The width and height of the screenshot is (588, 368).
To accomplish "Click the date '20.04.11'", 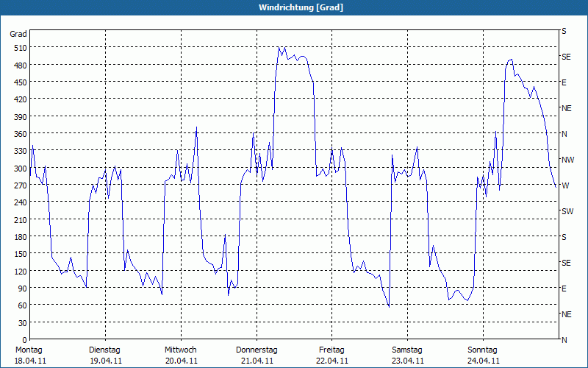I will [182, 361].
